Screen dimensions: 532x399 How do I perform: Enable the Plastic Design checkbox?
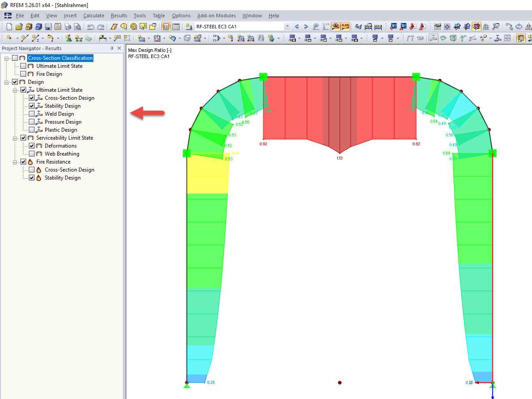tap(32, 130)
